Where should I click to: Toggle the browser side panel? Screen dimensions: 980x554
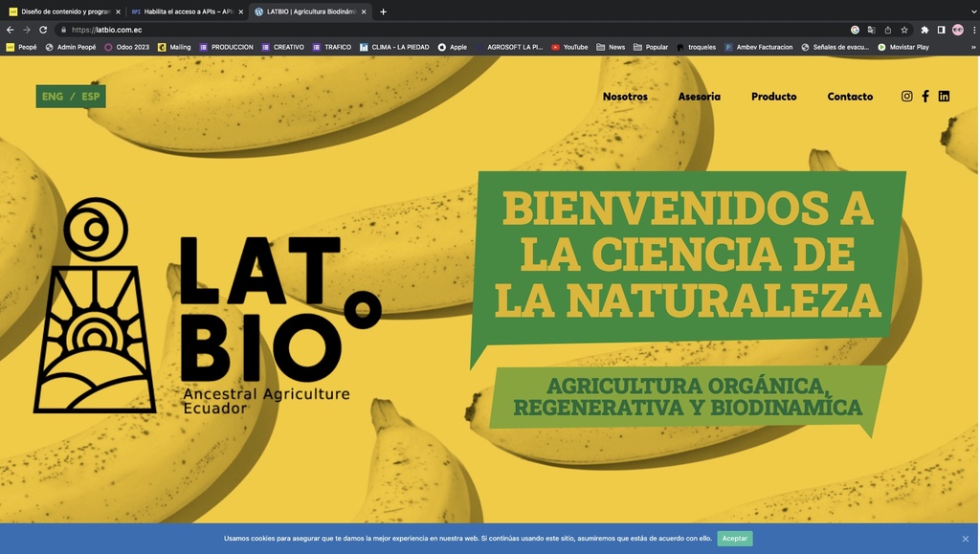tap(942, 30)
